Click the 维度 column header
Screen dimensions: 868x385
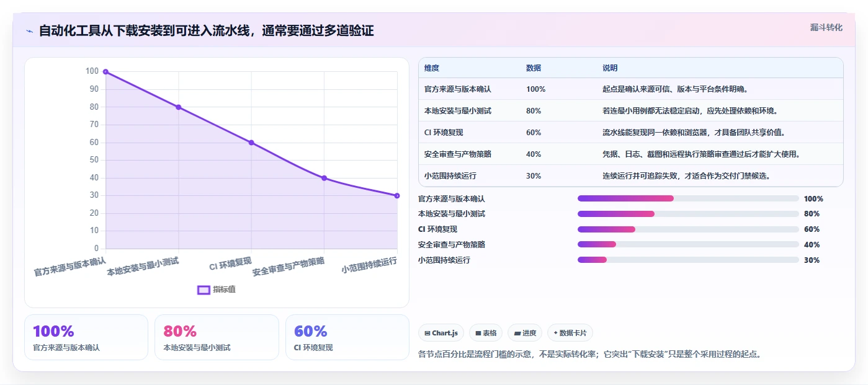pyautogui.click(x=431, y=68)
